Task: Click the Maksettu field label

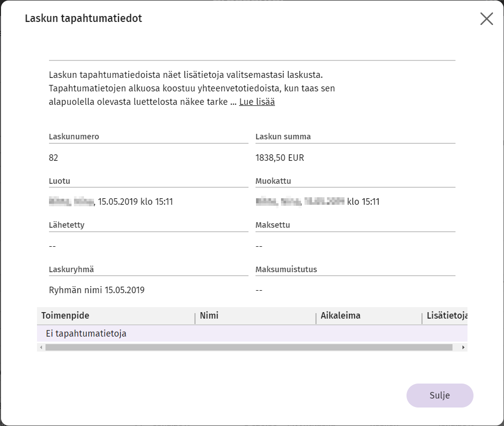Action: click(272, 225)
